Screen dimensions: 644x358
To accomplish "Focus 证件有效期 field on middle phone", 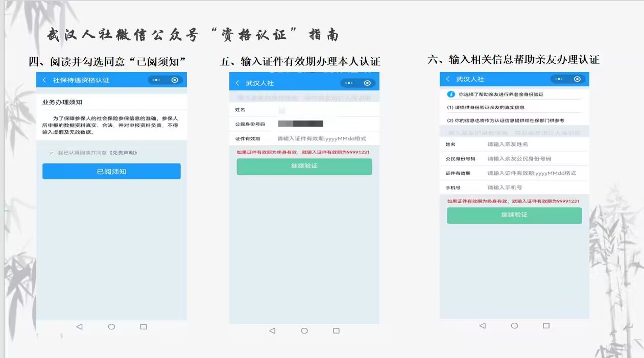I will point(304,138).
